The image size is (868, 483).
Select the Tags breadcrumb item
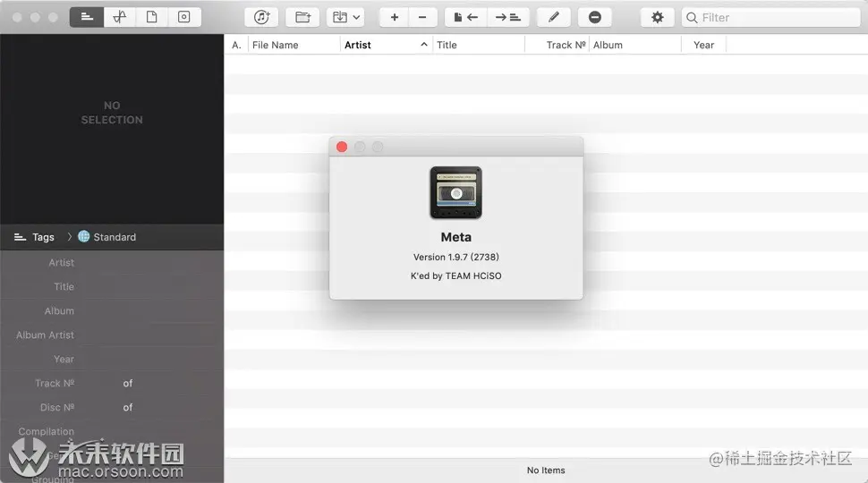(x=34, y=237)
